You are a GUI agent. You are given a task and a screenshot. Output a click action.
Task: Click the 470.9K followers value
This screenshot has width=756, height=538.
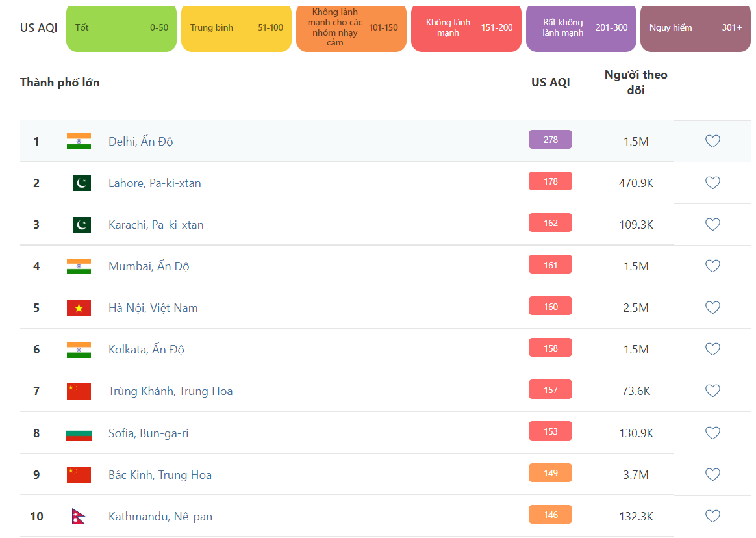click(635, 183)
